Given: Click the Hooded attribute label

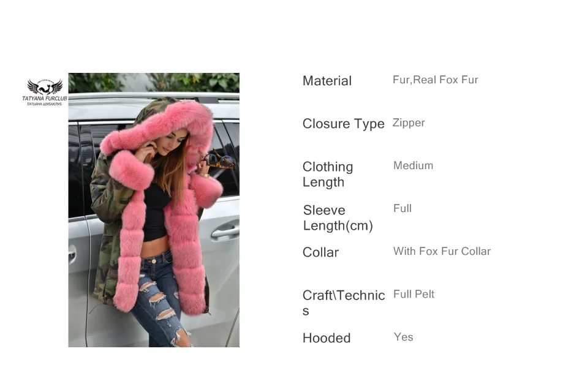Looking at the screenshot, I should click(x=327, y=338).
